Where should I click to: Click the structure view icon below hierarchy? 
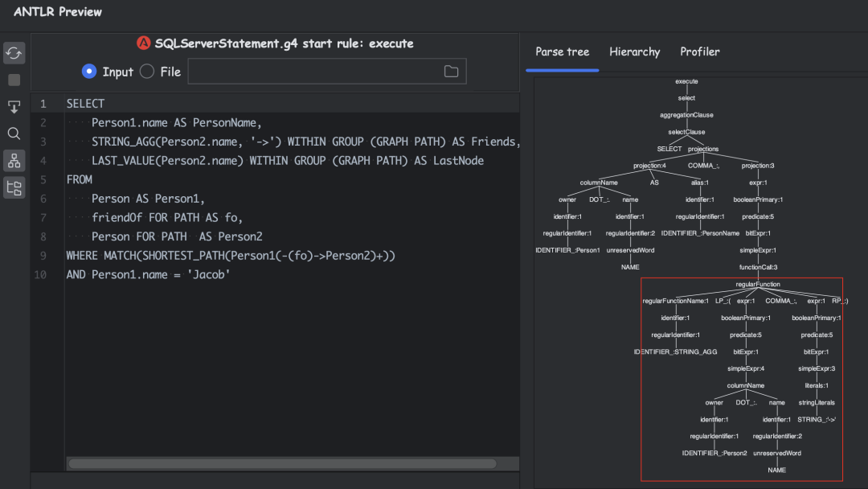14,187
